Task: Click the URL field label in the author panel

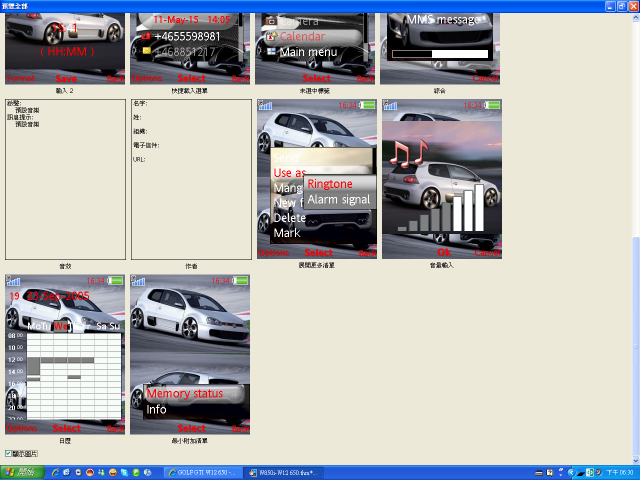Action: click(139, 159)
